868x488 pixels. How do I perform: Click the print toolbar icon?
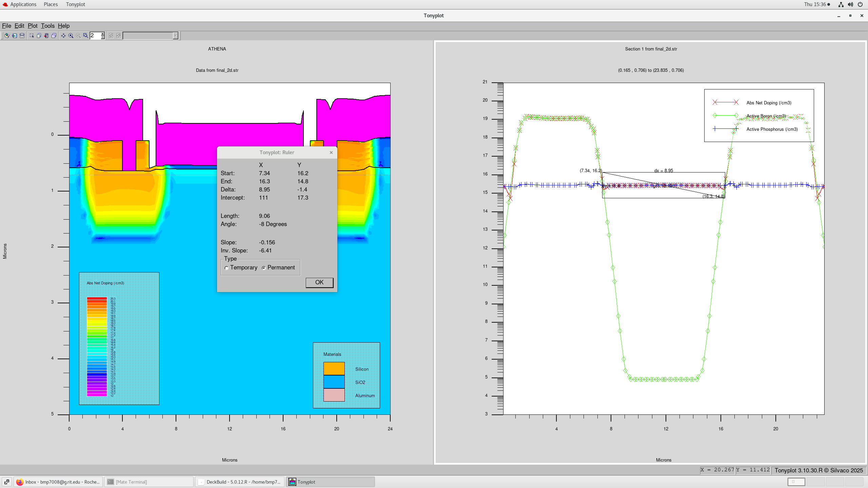22,36
